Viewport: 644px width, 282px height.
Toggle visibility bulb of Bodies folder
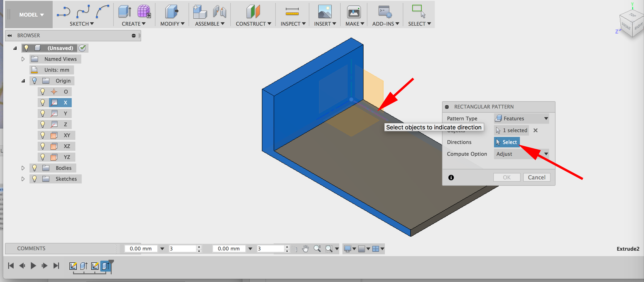[x=34, y=168]
